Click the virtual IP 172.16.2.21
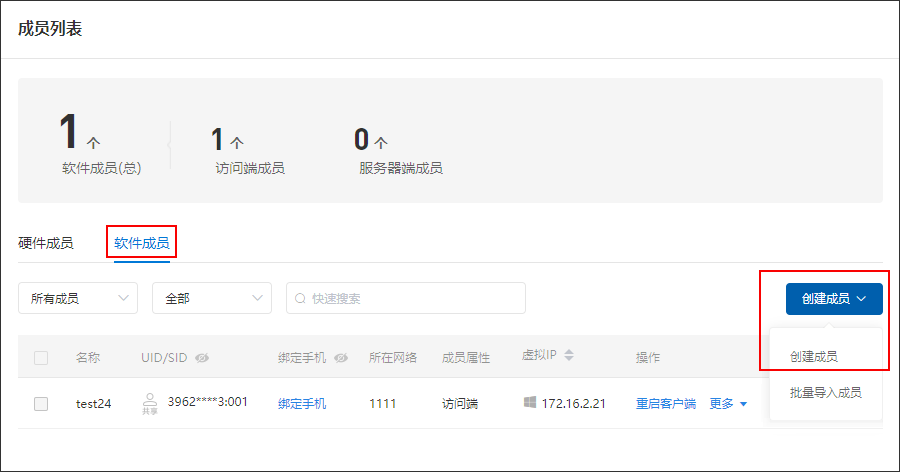The image size is (900, 472). 573,404
